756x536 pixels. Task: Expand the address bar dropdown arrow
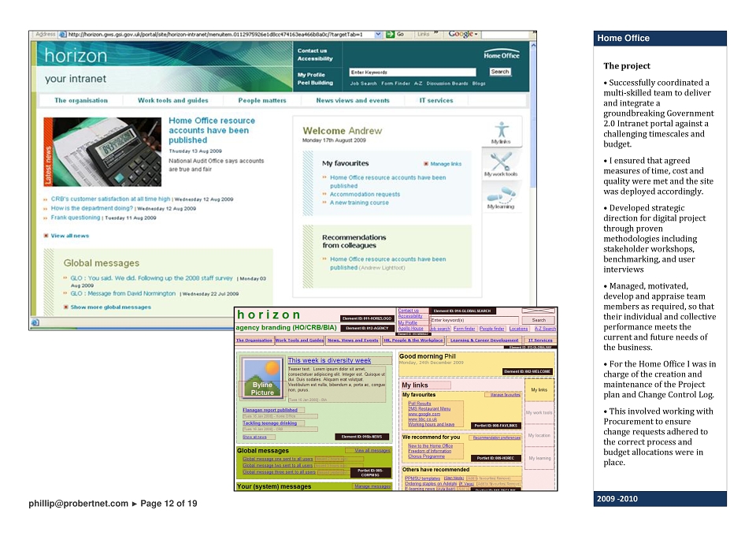pyautogui.click(x=379, y=34)
